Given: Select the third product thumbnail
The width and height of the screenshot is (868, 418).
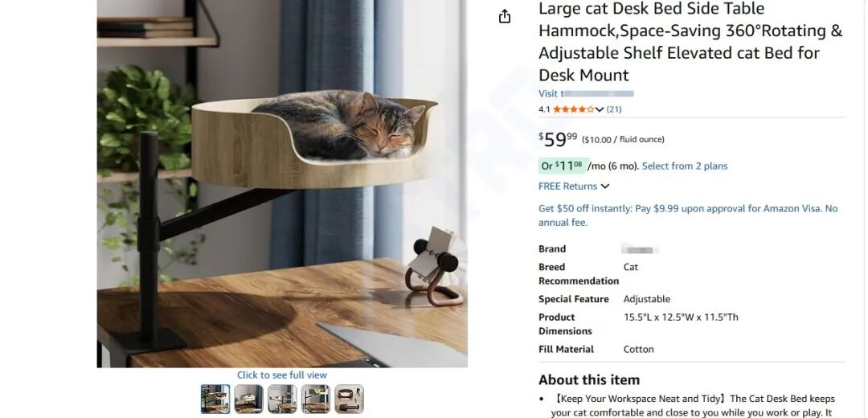Looking at the screenshot, I should click(x=282, y=399).
